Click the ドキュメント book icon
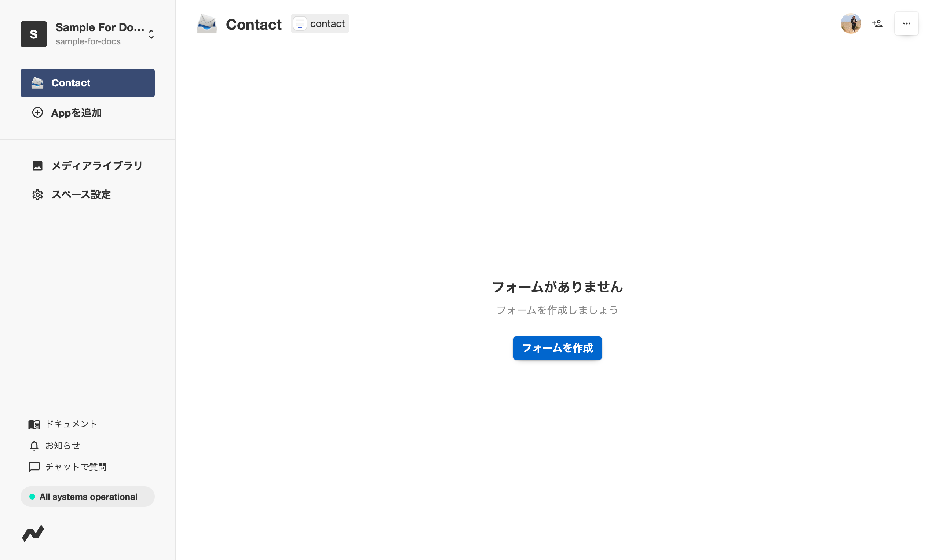Image resolution: width=939 pixels, height=560 pixels. click(34, 424)
